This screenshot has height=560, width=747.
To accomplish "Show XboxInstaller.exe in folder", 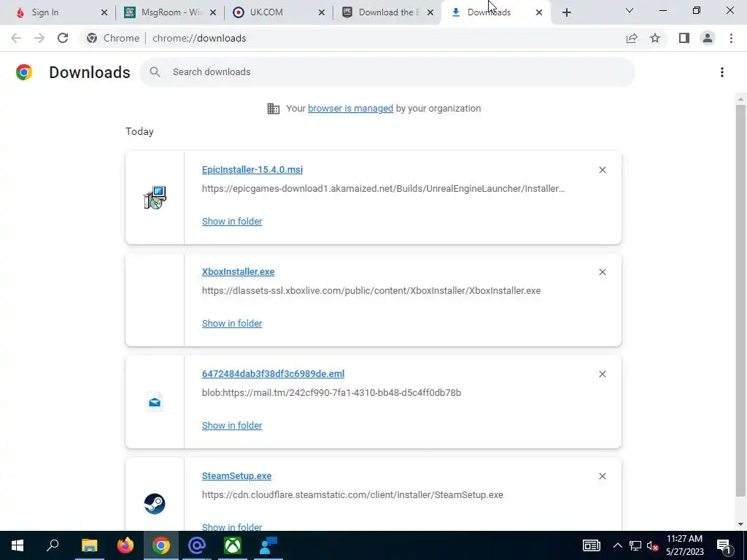I will 232,323.
